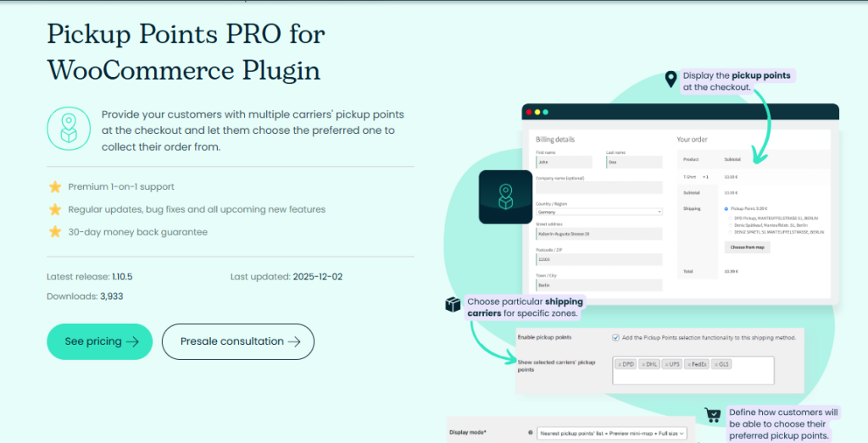
Task: Check the 'DPD Pickup, MANTEUFFELSTRAßE' pickup option
Action: click(x=731, y=218)
